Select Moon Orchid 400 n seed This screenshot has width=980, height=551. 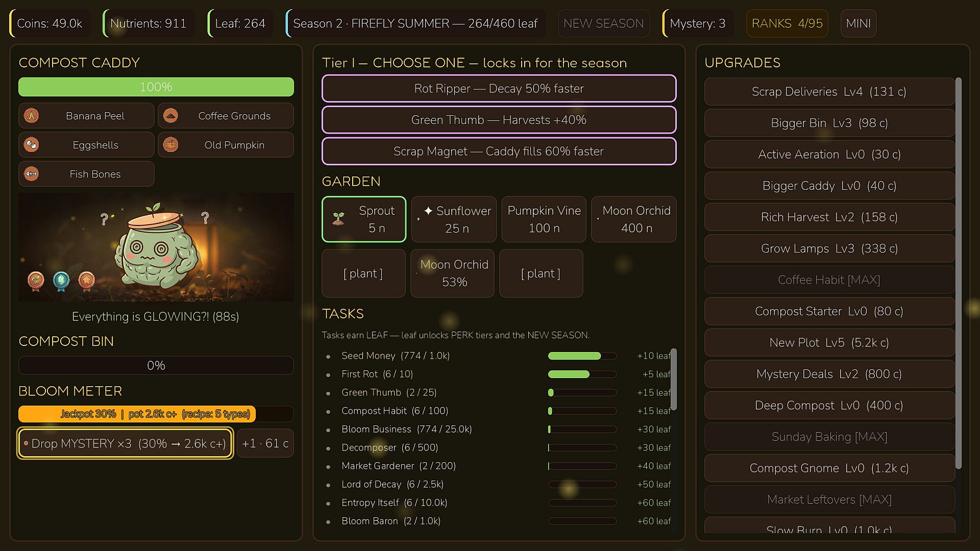tap(633, 219)
